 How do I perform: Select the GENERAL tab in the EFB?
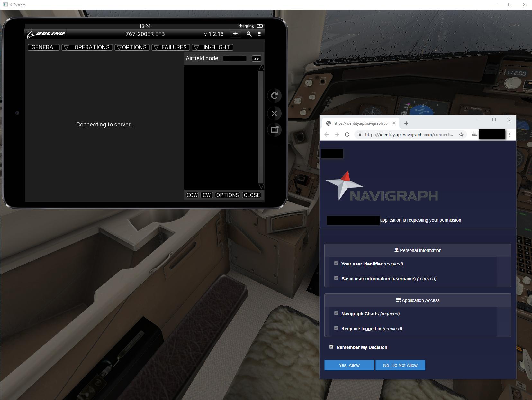(x=44, y=47)
